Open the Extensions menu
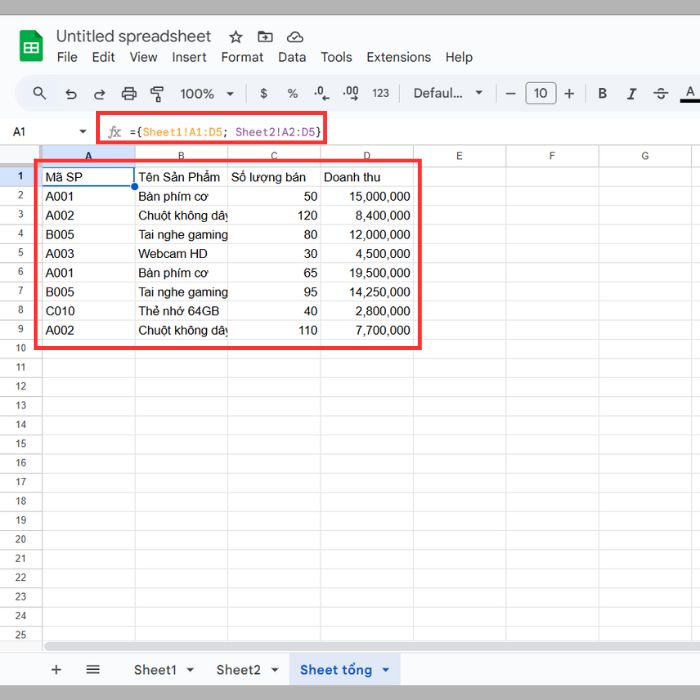 399,57
